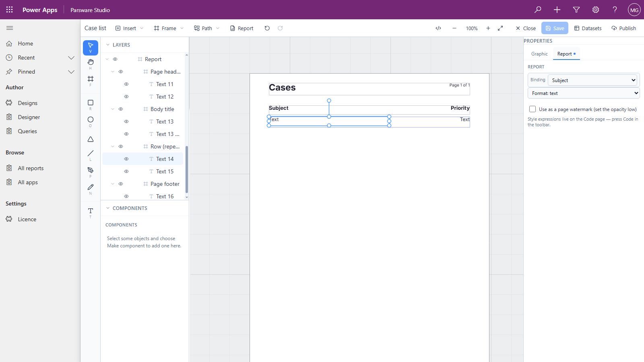Open the Insert dropdown menu
This screenshot has height=362, width=644.
coord(129,28)
